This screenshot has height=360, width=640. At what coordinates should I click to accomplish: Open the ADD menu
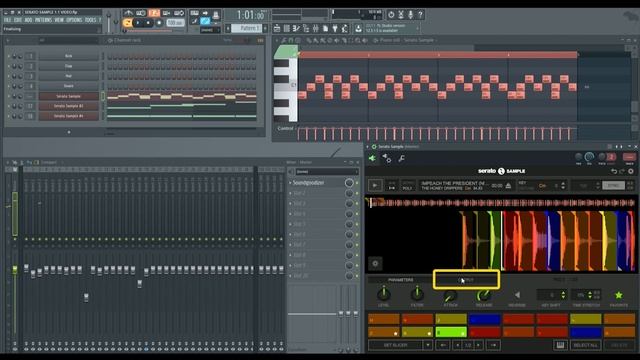point(28,20)
